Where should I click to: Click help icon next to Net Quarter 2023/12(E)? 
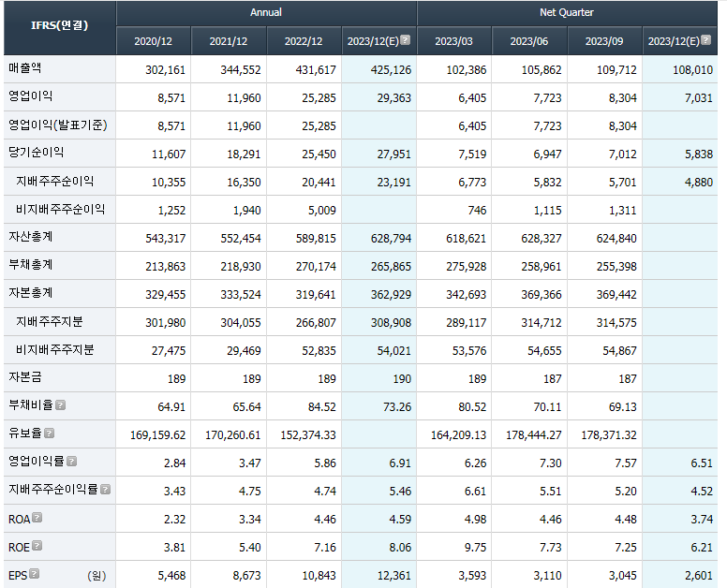click(705, 40)
